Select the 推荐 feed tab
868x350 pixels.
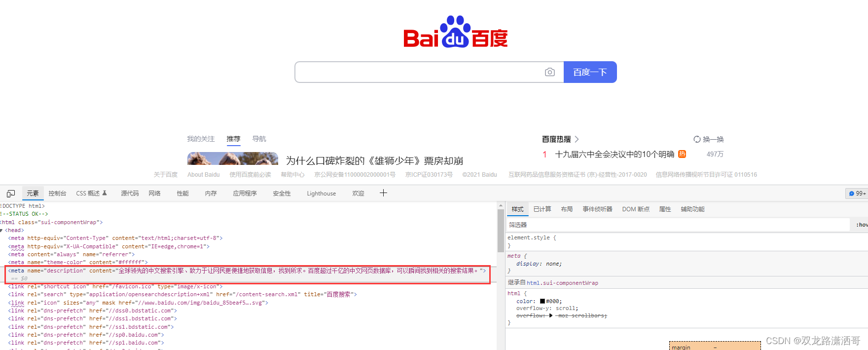233,139
